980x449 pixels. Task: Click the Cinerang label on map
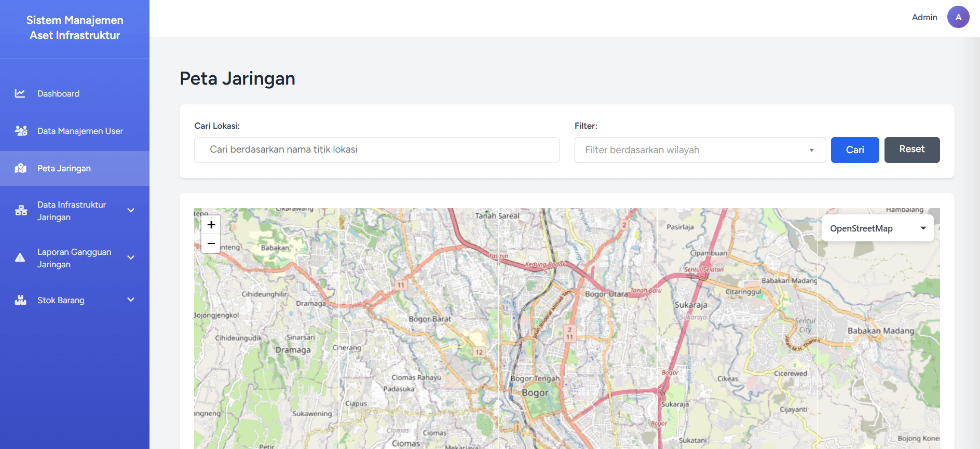click(347, 348)
